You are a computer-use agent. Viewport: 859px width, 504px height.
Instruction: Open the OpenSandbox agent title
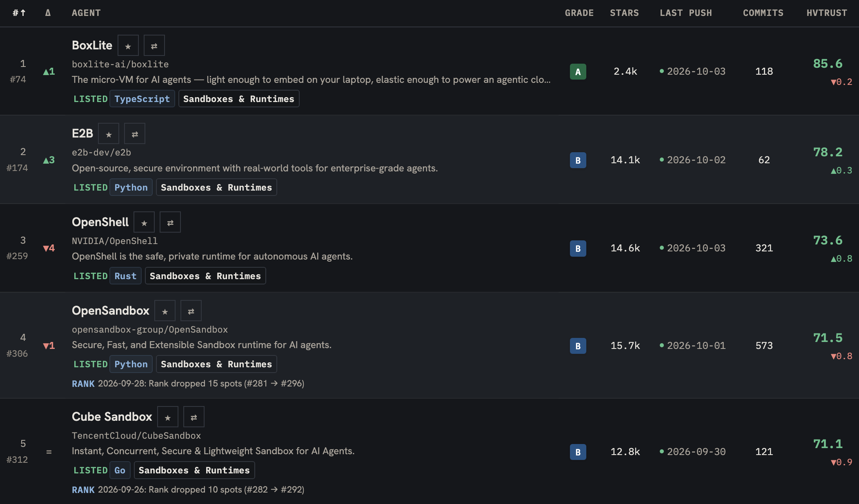[x=111, y=311]
